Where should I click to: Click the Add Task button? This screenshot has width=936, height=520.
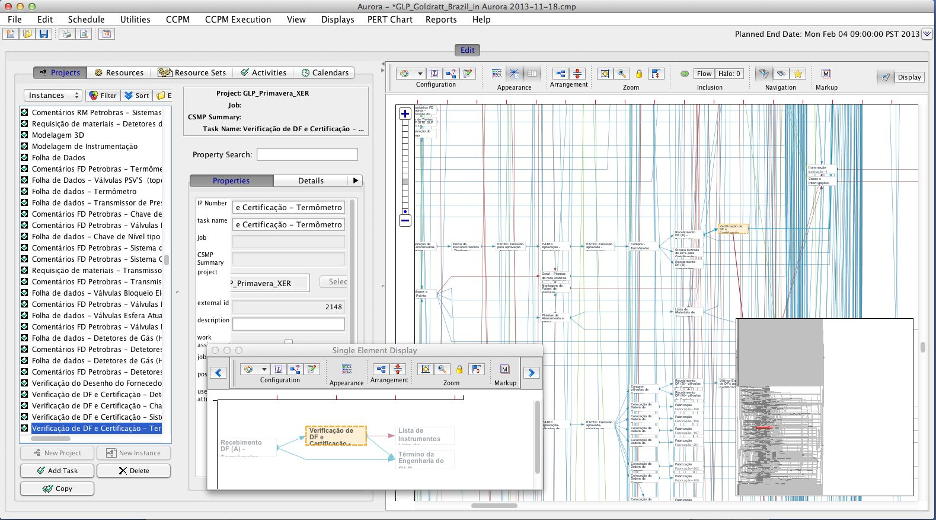[57, 470]
